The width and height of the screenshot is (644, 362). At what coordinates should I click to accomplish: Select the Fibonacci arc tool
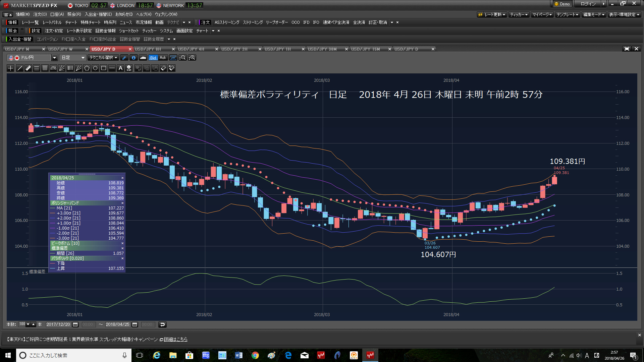point(53,68)
